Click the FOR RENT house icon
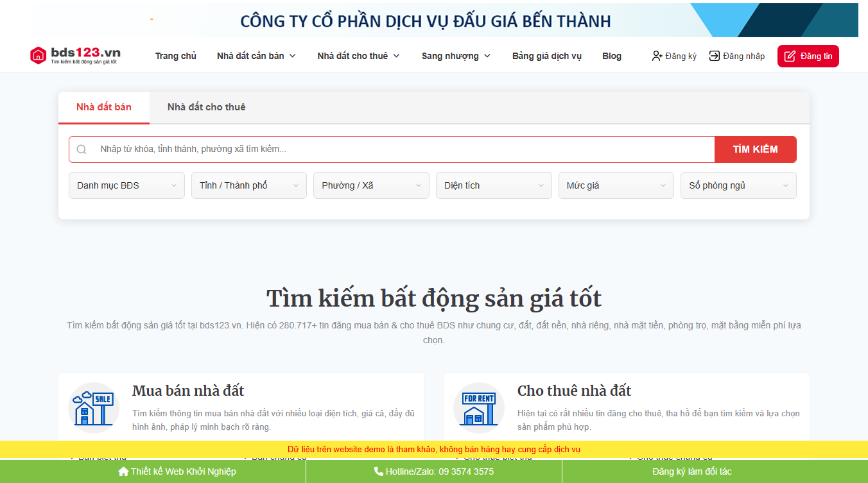Screen dimensions: 868x483 pyautogui.click(x=478, y=407)
